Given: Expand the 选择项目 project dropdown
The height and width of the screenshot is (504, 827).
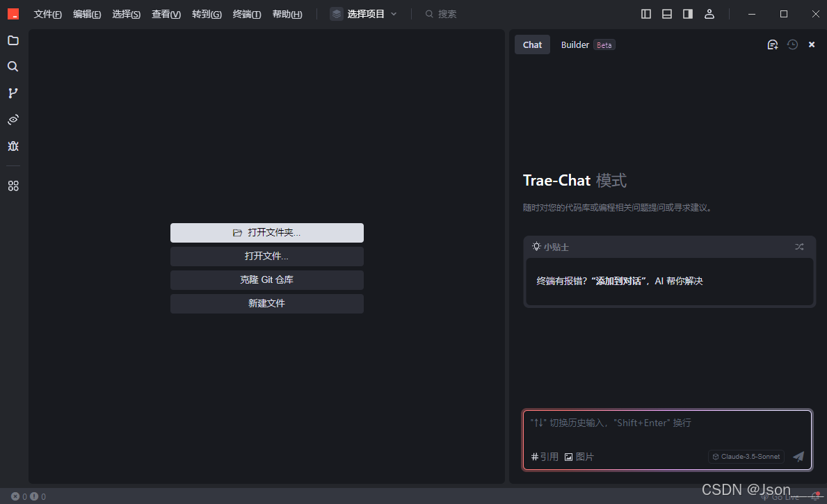Looking at the screenshot, I should [364, 14].
